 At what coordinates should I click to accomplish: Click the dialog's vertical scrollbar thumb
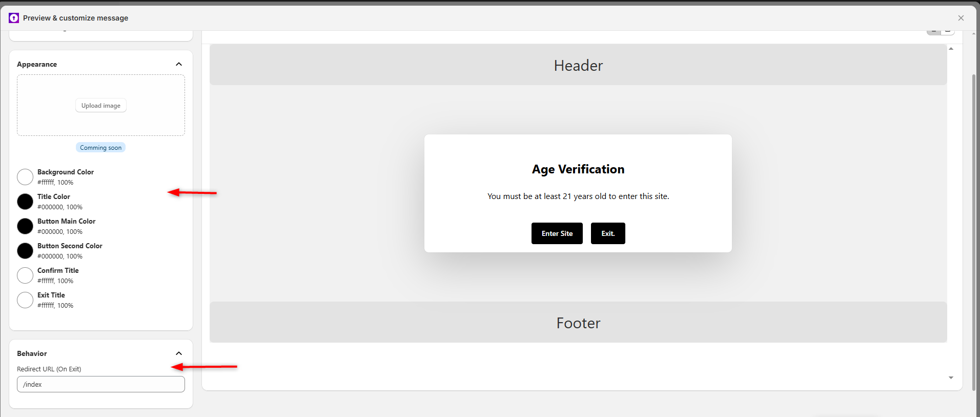(974, 231)
